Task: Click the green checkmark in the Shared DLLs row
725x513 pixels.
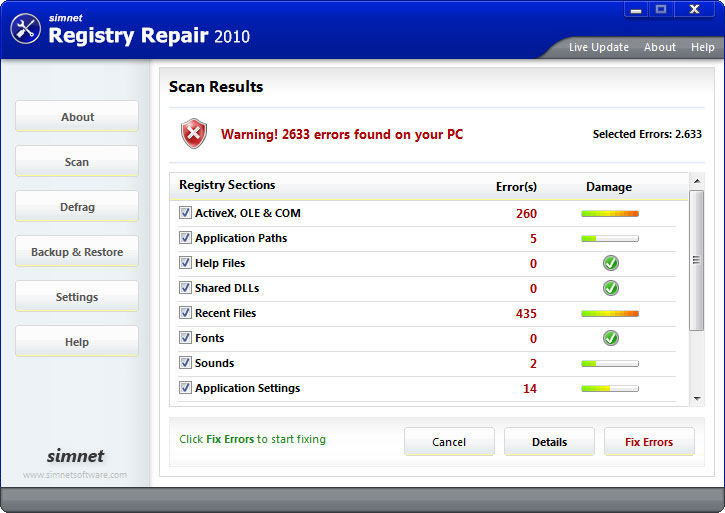Action: point(610,288)
